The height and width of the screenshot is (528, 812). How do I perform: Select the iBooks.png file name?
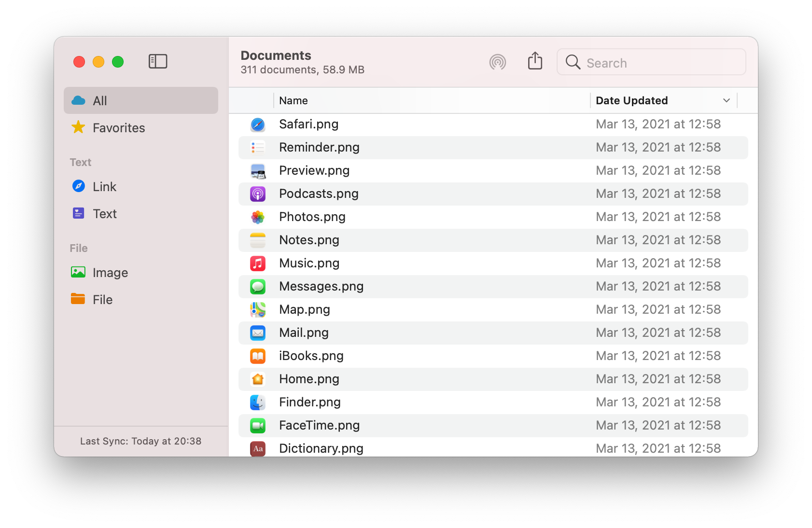pos(311,356)
